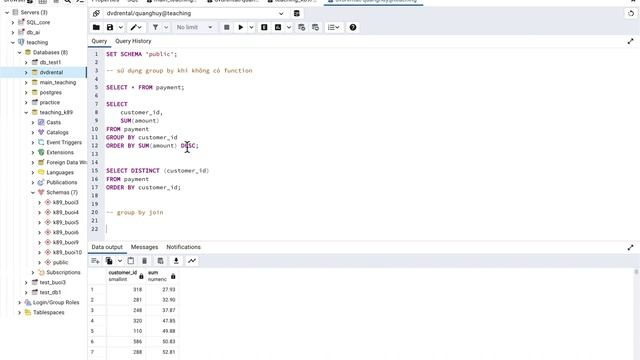The width and height of the screenshot is (640, 360).
Task: Open the Macros list menu
Action: [333, 27]
